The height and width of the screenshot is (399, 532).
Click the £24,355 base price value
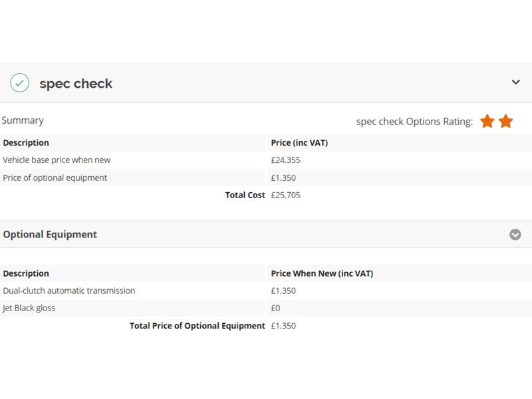[285, 160]
